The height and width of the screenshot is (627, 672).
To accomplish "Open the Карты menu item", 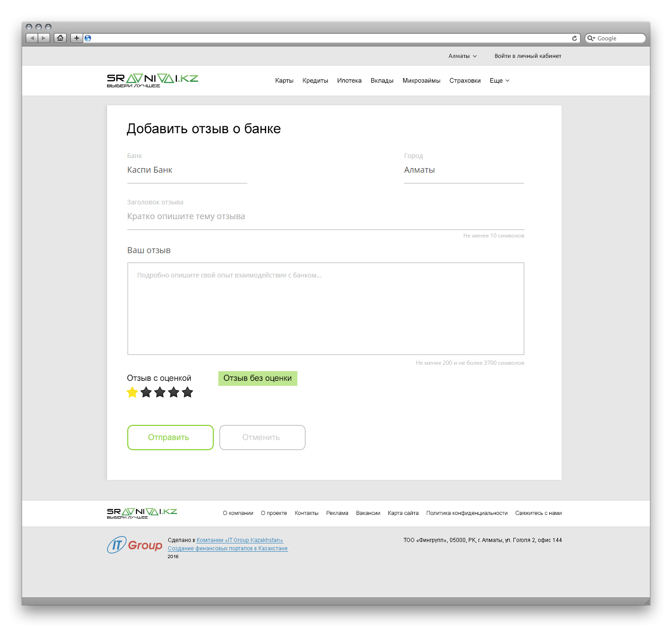I will 284,80.
